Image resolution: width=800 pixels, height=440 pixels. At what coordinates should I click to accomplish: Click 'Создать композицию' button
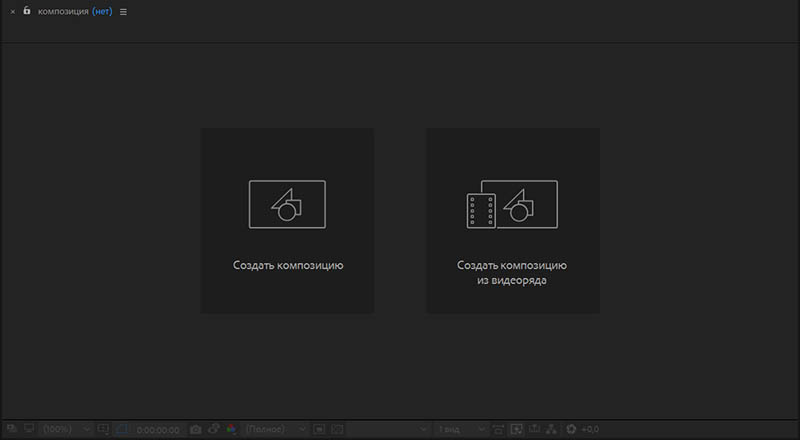[x=287, y=220]
